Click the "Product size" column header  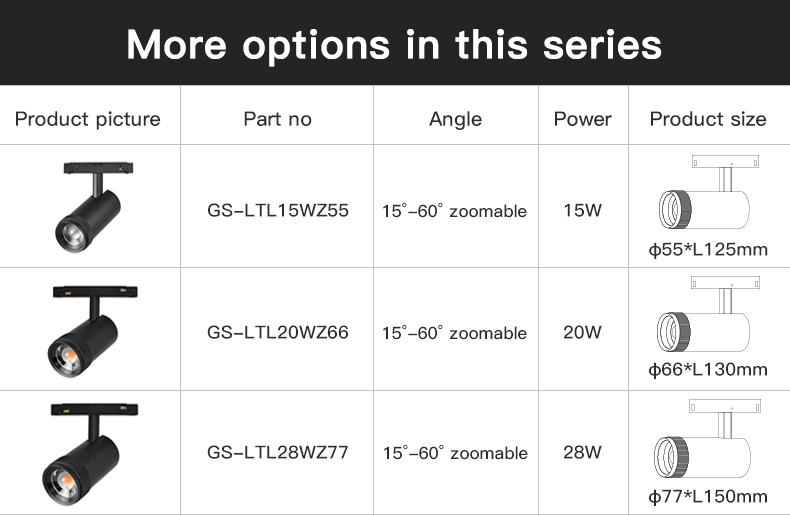[708, 119]
